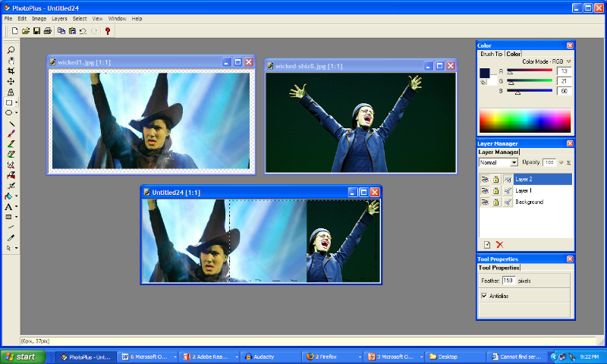This screenshot has width=607, height=364.
Task: Click the Copy toolbar icon
Action: [x=61, y=31]
